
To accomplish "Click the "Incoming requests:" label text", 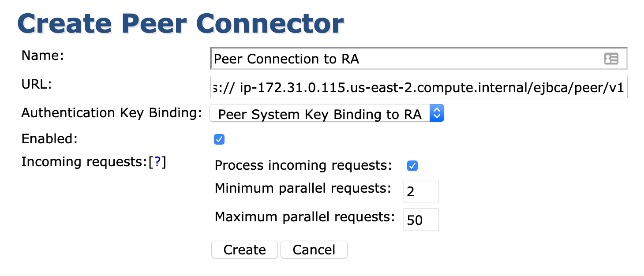I will (84, 162).
